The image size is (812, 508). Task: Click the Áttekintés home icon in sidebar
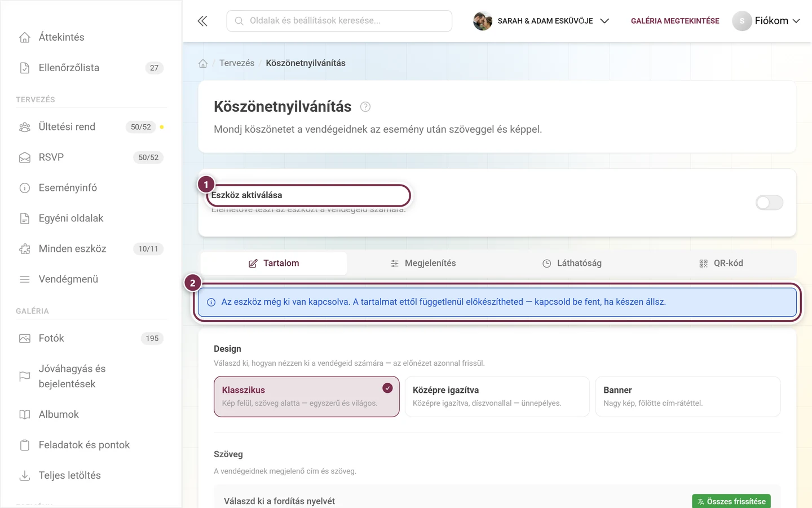(25, 37)
